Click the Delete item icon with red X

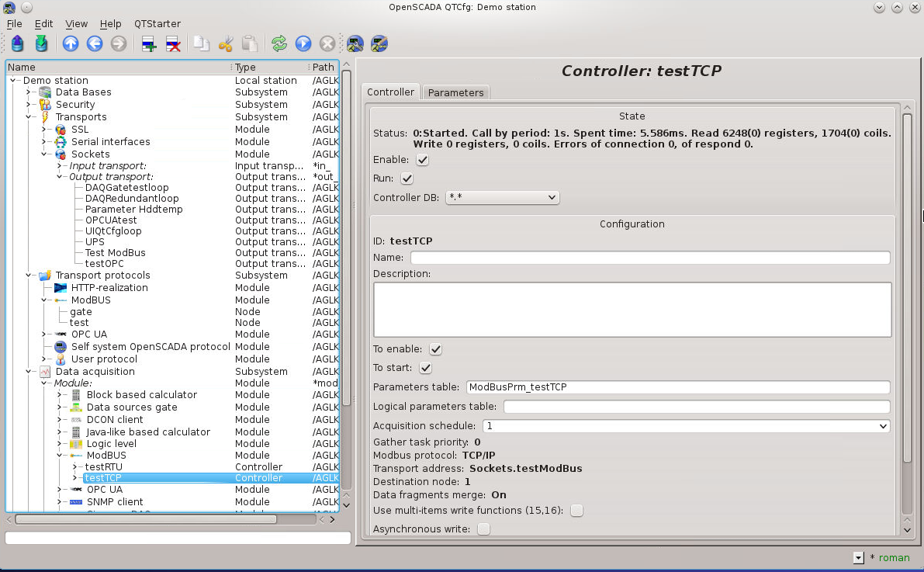click(x=173, y=43)
